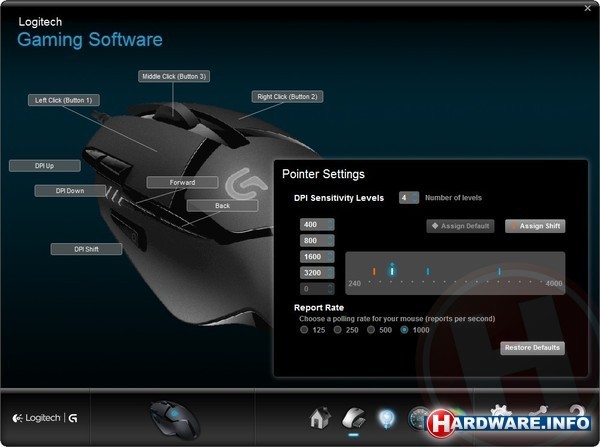Click the Restore Defaults button
Viewport: 600px width, 447px height.
pos(532,348)
